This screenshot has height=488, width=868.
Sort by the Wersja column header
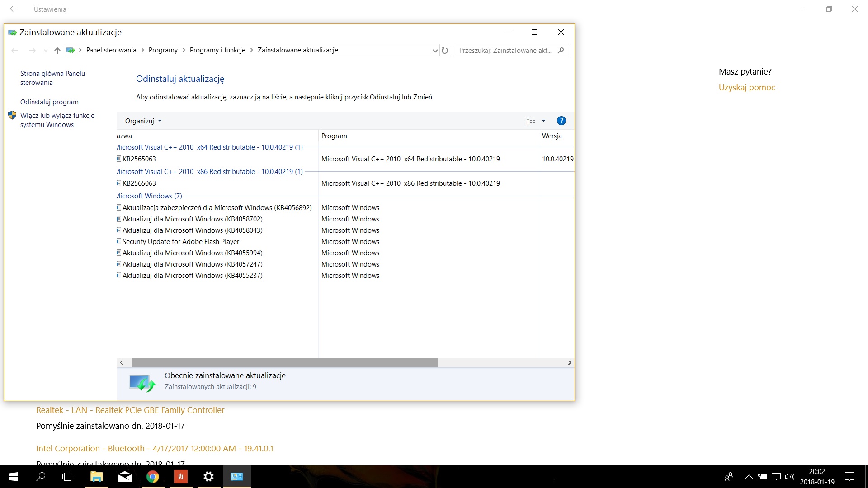coord(557,136)
